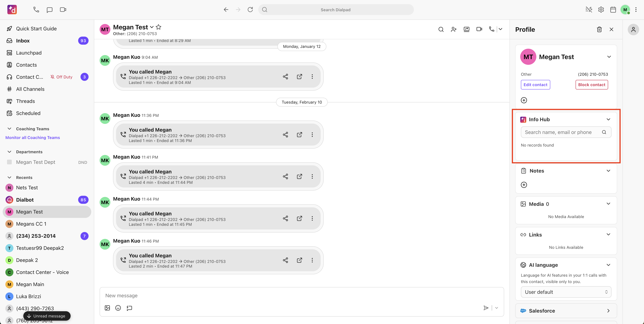Image resolution: width=644 pixels, height=324 pixels.
Task: Open the settings gear
Action: click(601, 10)
